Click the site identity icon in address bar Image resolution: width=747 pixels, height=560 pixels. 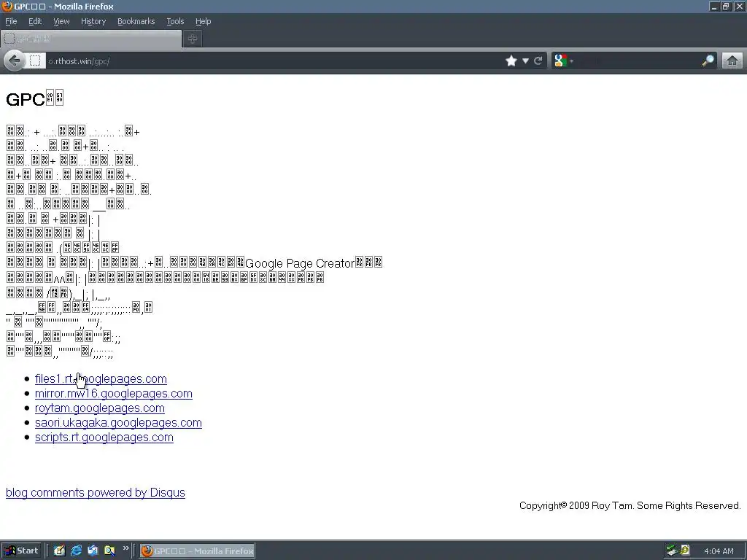(x=35, y=61)
